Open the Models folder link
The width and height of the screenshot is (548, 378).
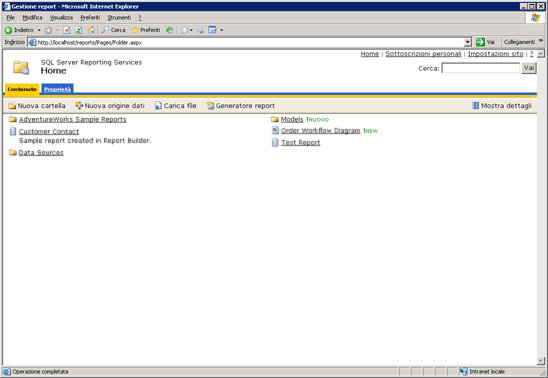click(x=292, y=119)
